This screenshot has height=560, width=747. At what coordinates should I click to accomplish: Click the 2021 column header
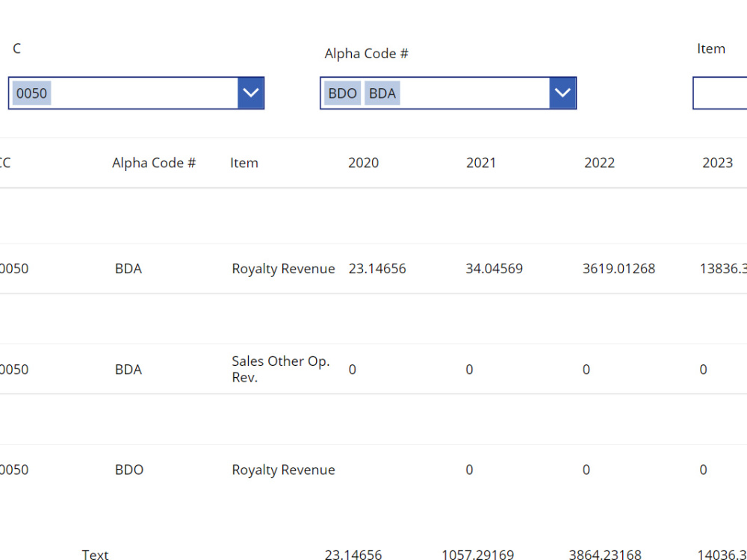(x=480, y=163)
